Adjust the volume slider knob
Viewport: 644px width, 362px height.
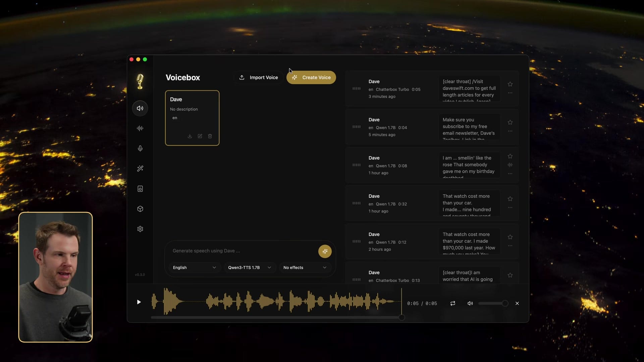[505, 303]
